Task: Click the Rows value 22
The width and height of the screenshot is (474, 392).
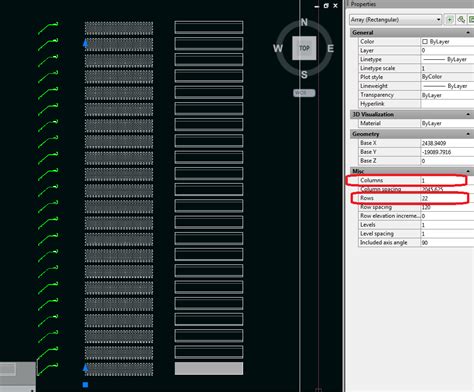Action: point(447,198)
